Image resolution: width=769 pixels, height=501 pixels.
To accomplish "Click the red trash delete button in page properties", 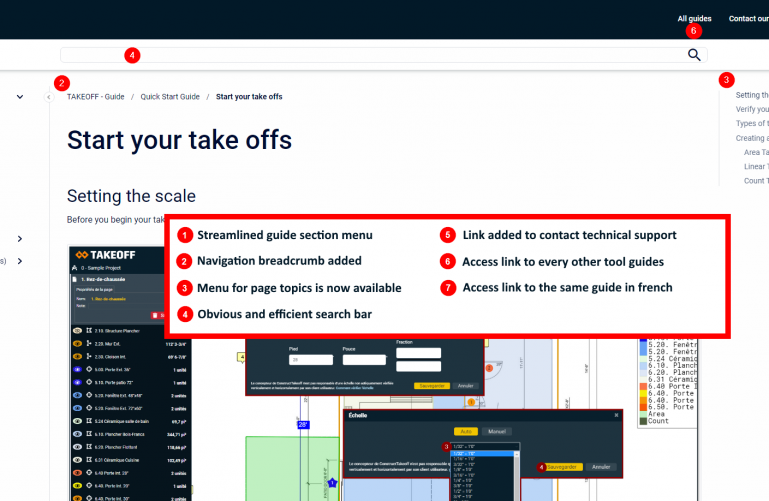I will (157, 315).
